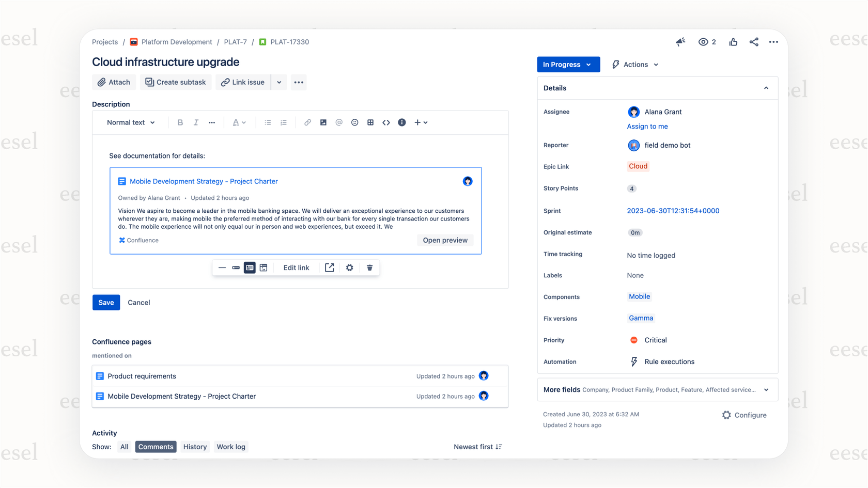Open link settings gear in floating toolbar

tap(350, 267)
